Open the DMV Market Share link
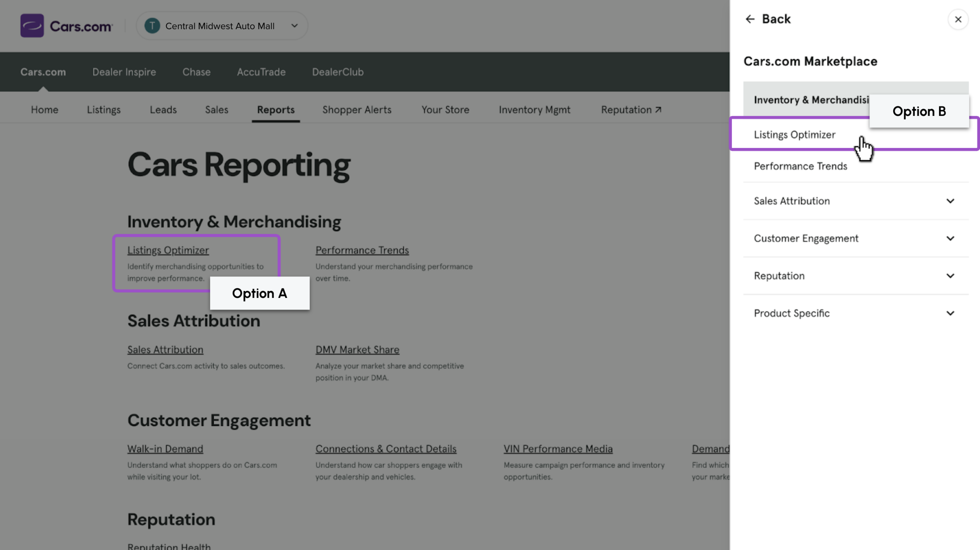 click(x=357, y=350)
